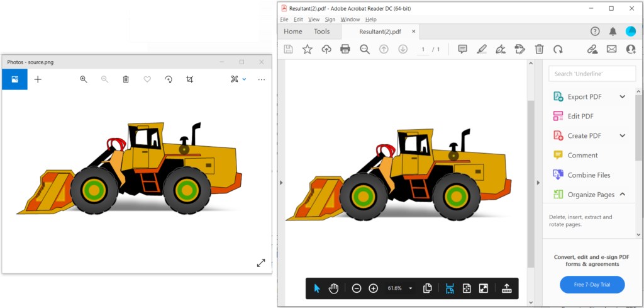
Task: Switch to the Tools tab
Action: 321,31
